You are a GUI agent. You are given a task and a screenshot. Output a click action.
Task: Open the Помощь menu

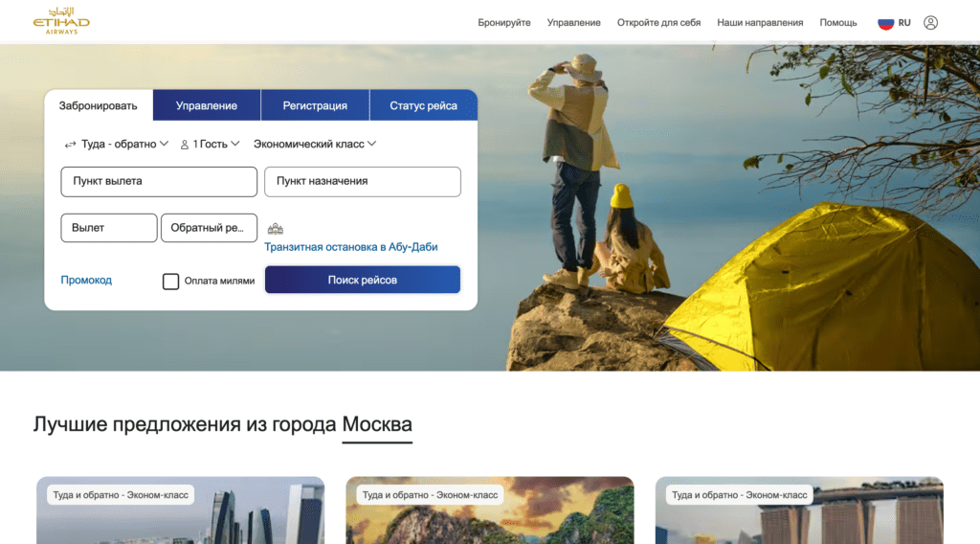pyautogui.click(x=838, y=23)
